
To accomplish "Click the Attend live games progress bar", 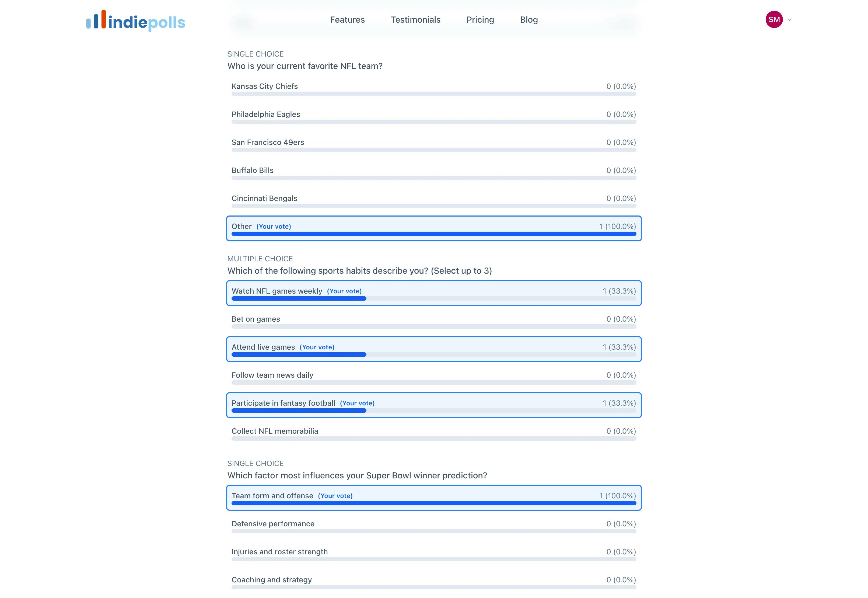I will [x=434, y=355].
